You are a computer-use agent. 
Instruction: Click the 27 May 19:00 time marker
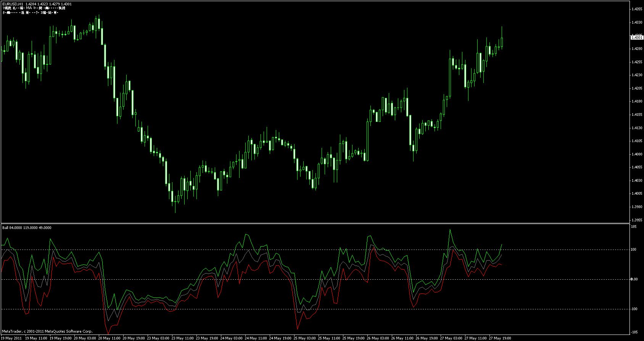pos(500,338)
